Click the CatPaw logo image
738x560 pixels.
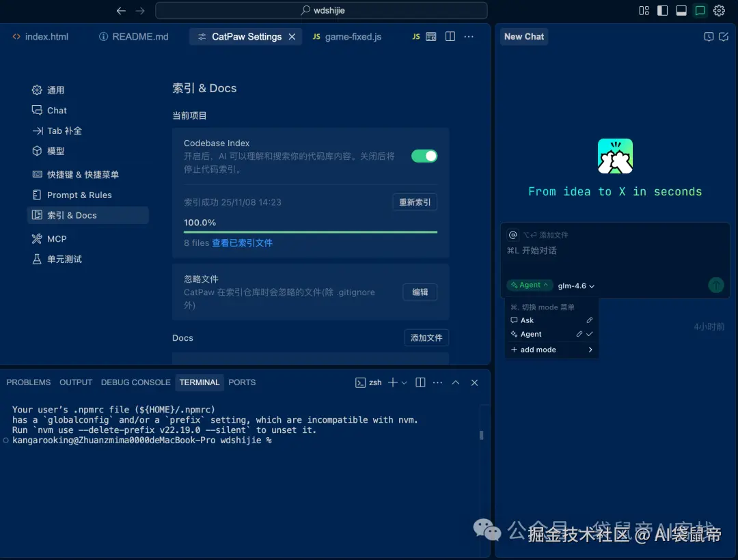615,156
